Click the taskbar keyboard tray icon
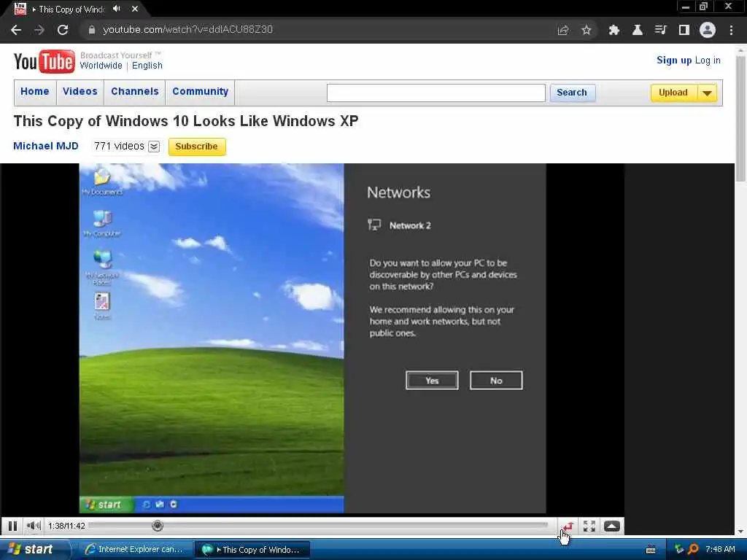The image size is (747, 560). tap(651, 550)
